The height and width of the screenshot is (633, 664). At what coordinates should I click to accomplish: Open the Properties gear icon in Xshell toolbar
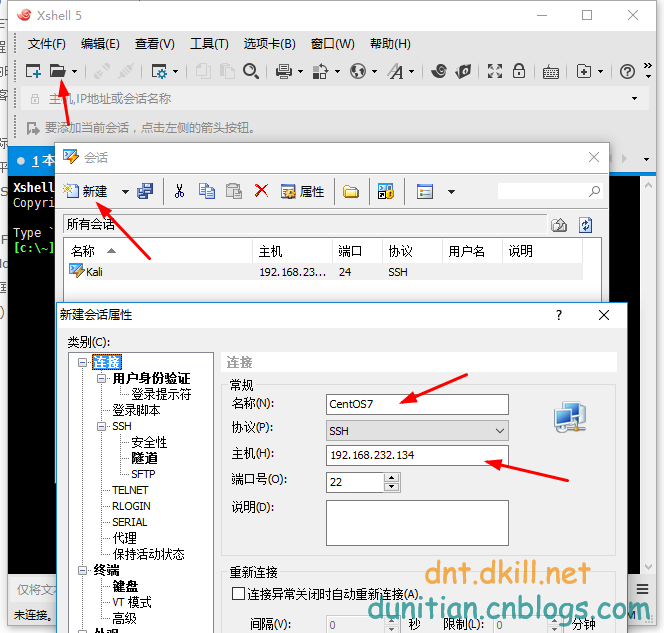click(159, 71)
